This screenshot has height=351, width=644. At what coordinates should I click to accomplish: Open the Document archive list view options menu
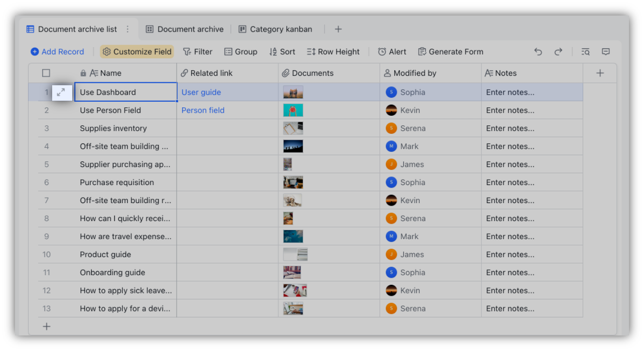pyautogui.click(x=127, y=29)
